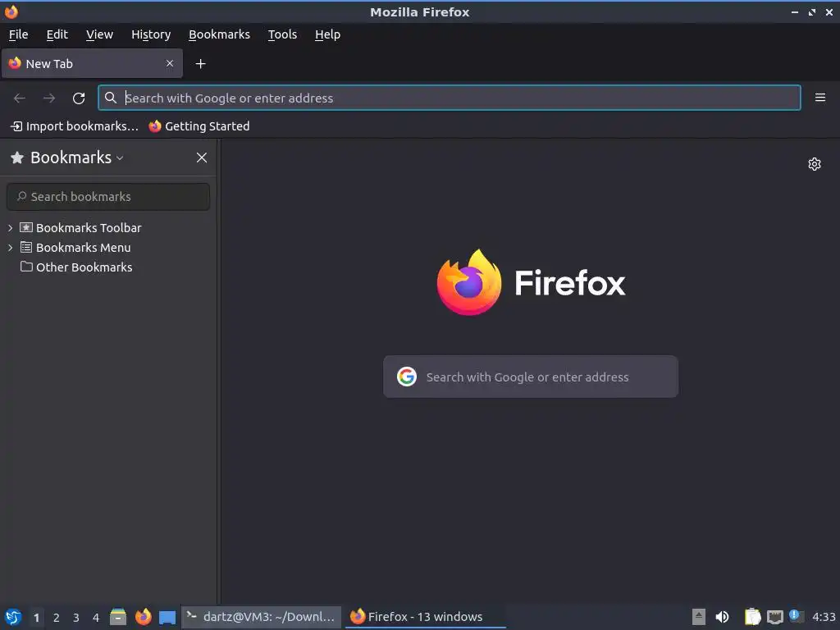Open the Help menu

327,34
